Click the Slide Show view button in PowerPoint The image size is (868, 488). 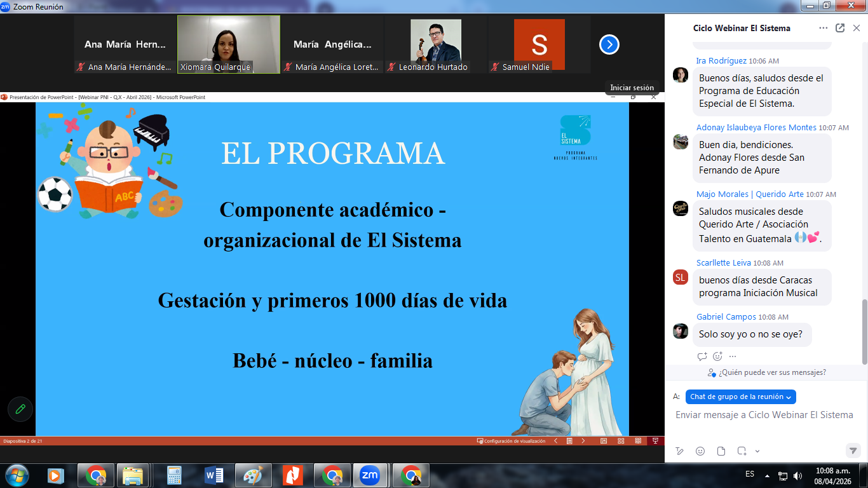click(x=655, y=441)
